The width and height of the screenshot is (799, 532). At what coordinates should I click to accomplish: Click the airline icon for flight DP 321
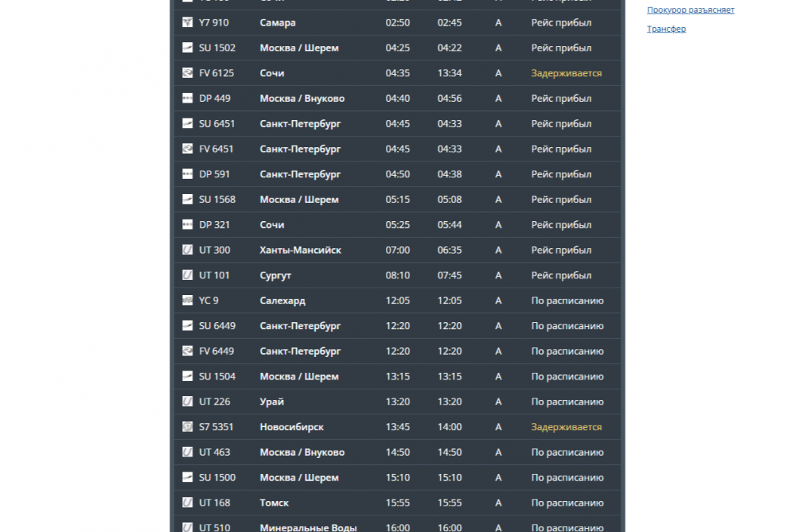pos(187,225)
